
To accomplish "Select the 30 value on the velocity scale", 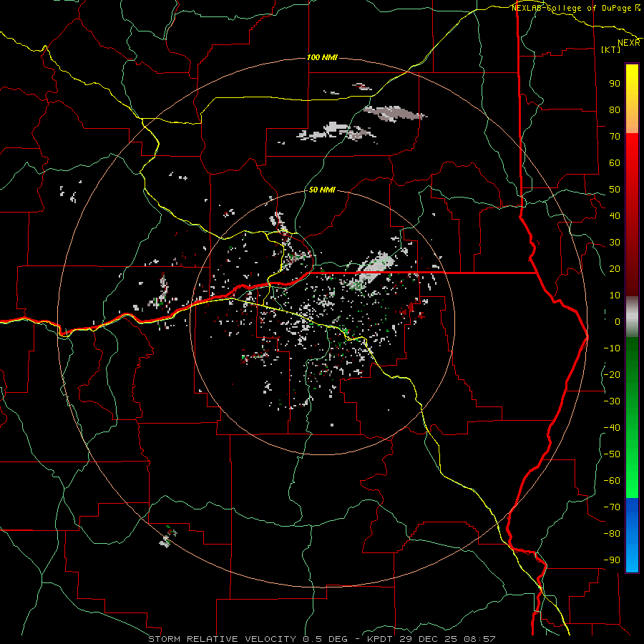I will click(615, 243).
